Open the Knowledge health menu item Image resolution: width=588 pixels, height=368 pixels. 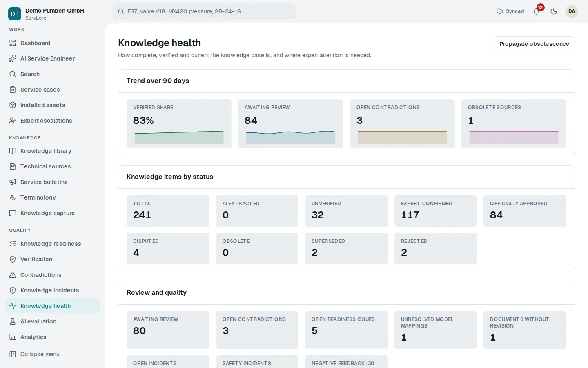(x=52, y=306)
